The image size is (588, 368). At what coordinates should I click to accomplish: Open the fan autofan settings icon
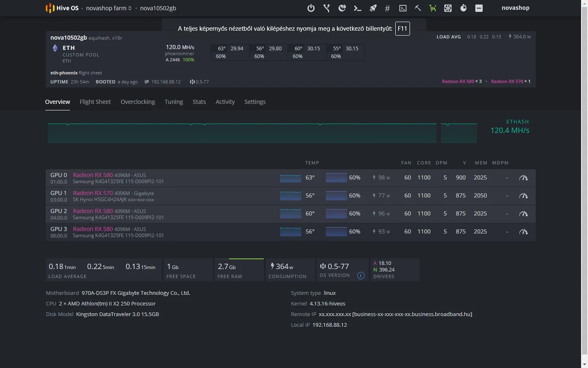coord(448,8)
